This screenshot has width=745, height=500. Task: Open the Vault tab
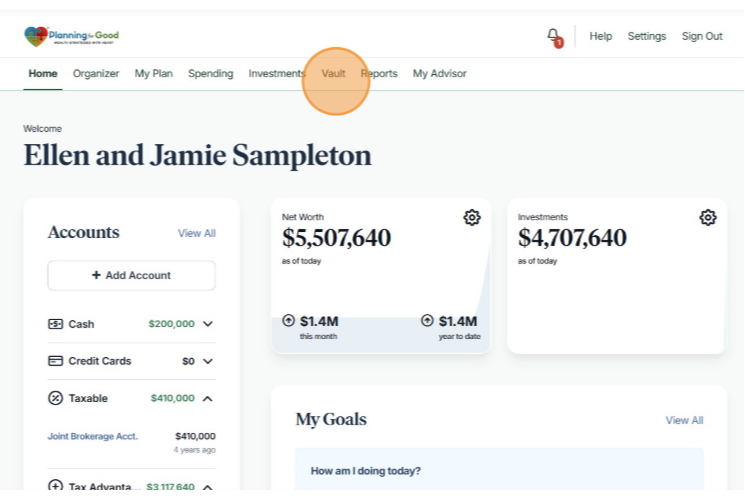pyautogui.click(x=333, y=74)
